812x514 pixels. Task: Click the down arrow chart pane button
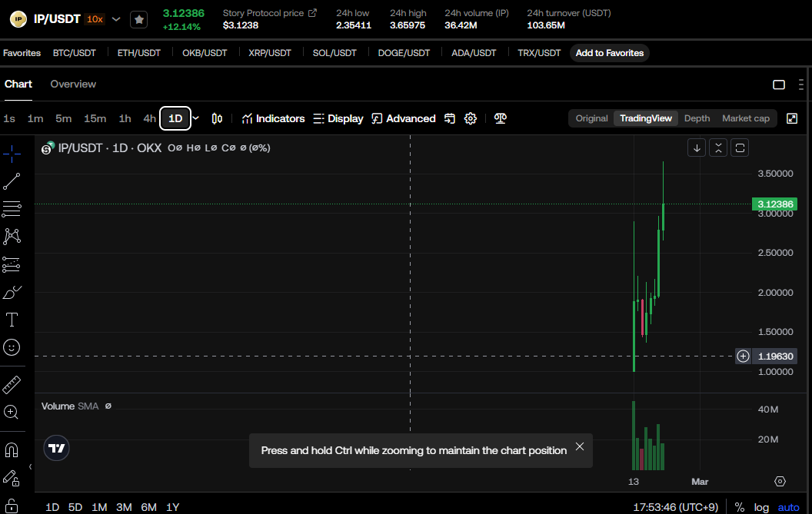click(x=697, y=148)
